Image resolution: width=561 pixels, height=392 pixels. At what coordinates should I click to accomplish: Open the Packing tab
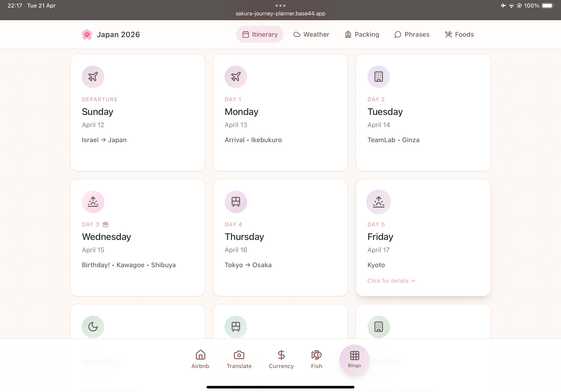[362, 35]
